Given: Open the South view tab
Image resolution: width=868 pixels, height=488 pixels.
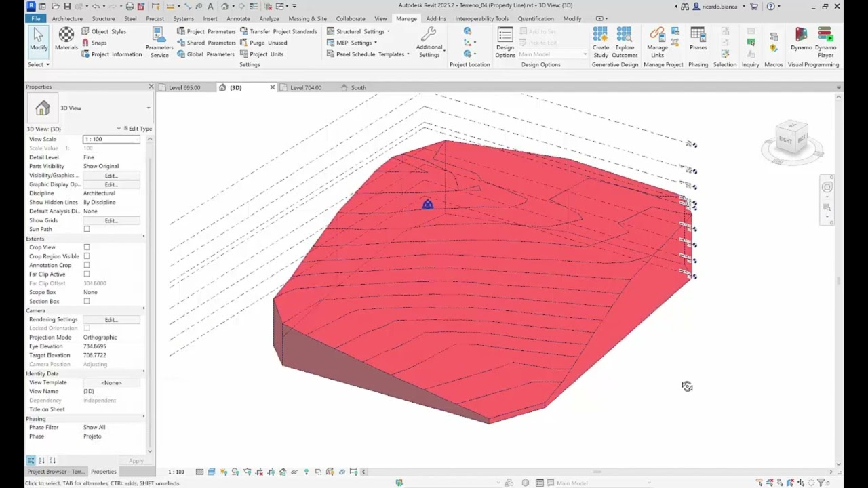Looking at the screenshot, I should tap(357, 87).
